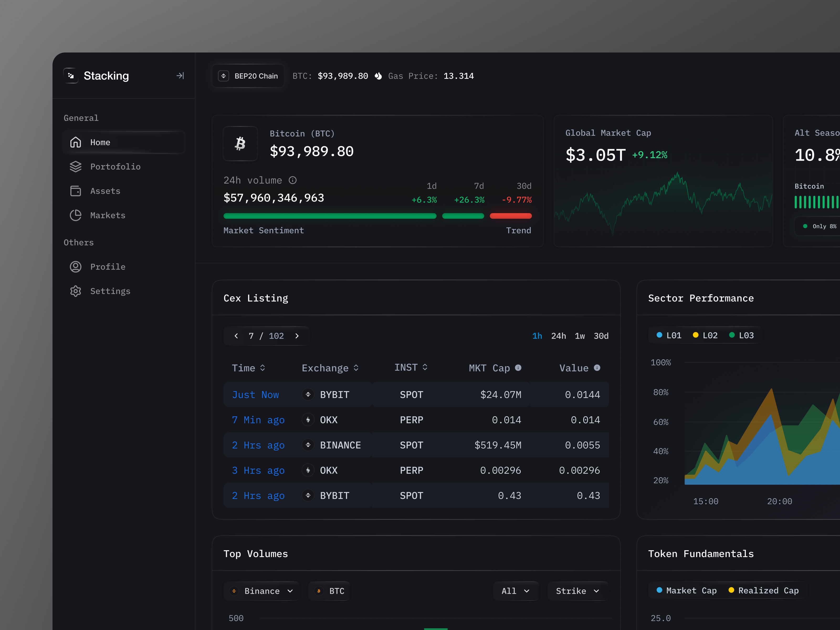Screen dimensions: 840x630
Task: Open Settings gear icon
Action: coord(76,291)
